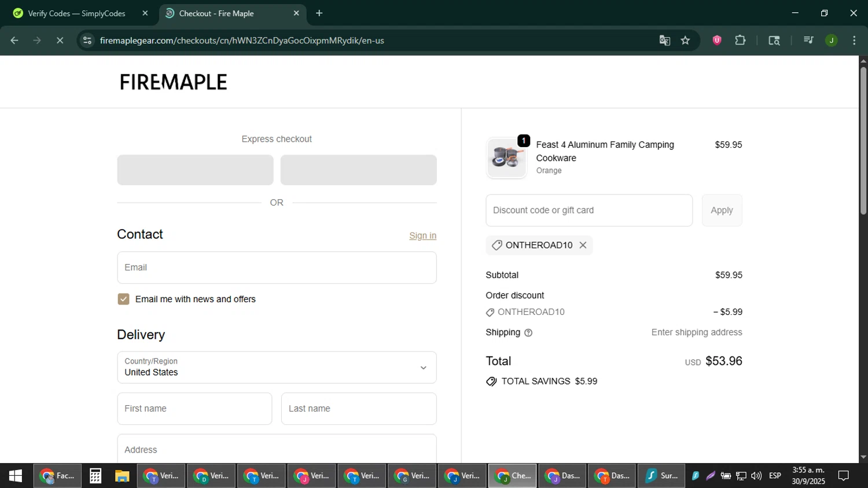
Task: Click the page search icon in toolbar
Action: tap(774, 41)
